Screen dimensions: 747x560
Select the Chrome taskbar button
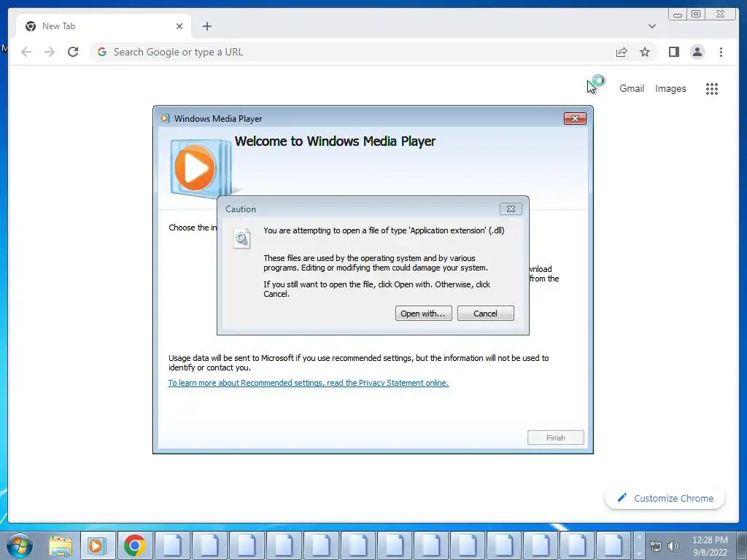click(x=135, y=545)
